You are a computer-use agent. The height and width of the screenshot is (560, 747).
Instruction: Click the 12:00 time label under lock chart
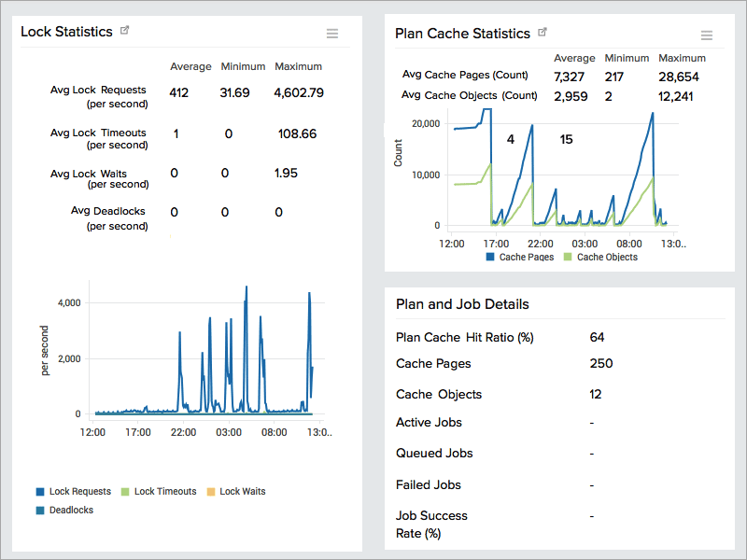[x=92, y=432]
